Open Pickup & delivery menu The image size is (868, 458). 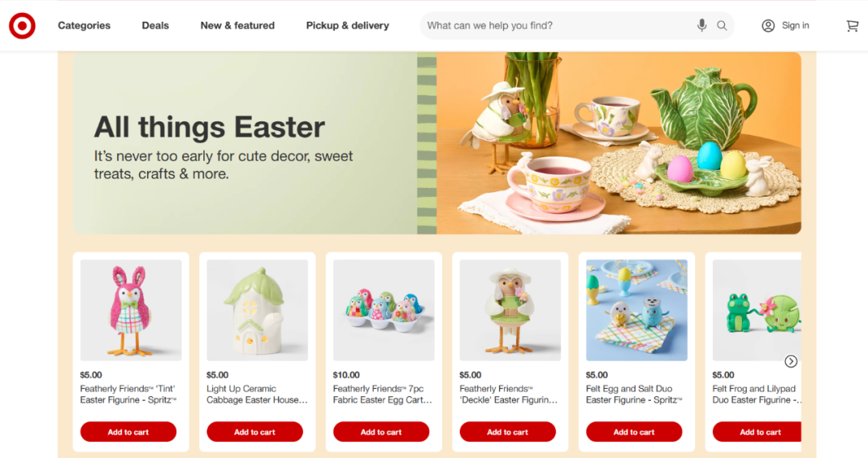tap(348, 26)
